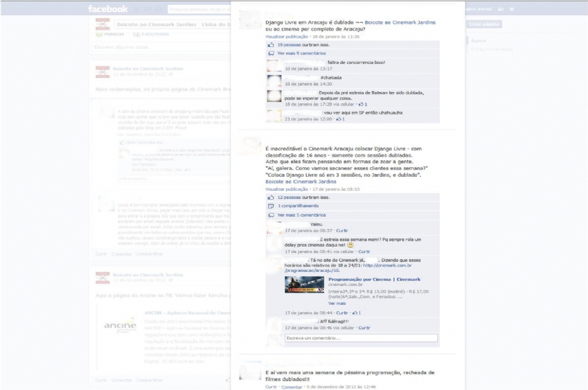Click comment bubble icon beside Ver mais 5 comentários
Image resolution: width=588 pixels, height=390 pixels.
point(270,215)
